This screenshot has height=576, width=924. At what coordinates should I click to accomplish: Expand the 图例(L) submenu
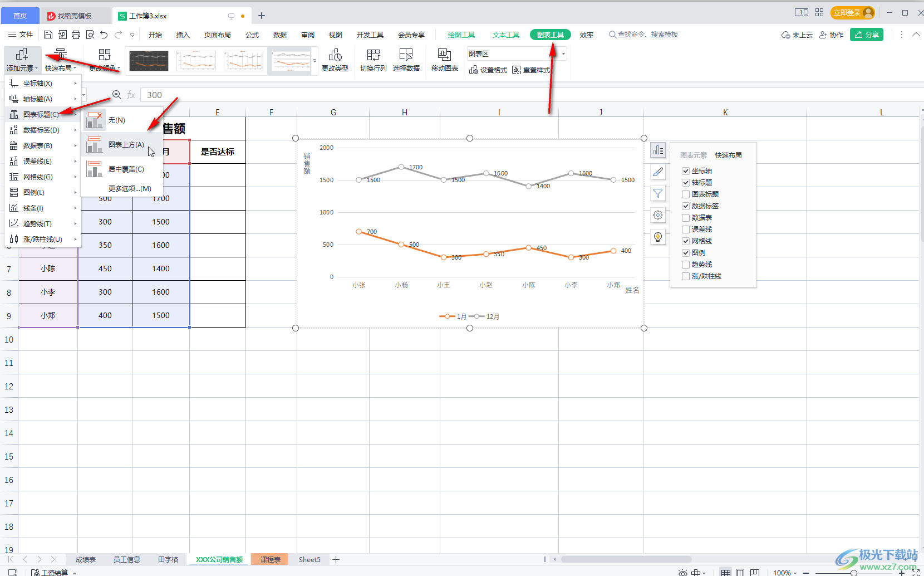tap(43, 192)
